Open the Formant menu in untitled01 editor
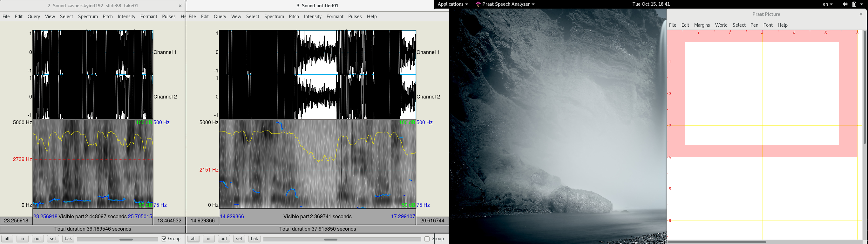 [335, 17]
